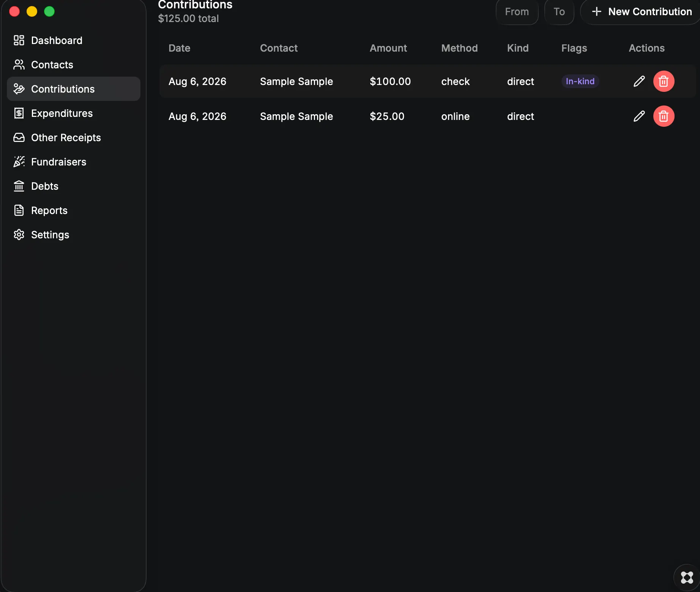Open the floating widget in bottom-right corner
This screenshot has height=592, width=700.
point(687,578)
